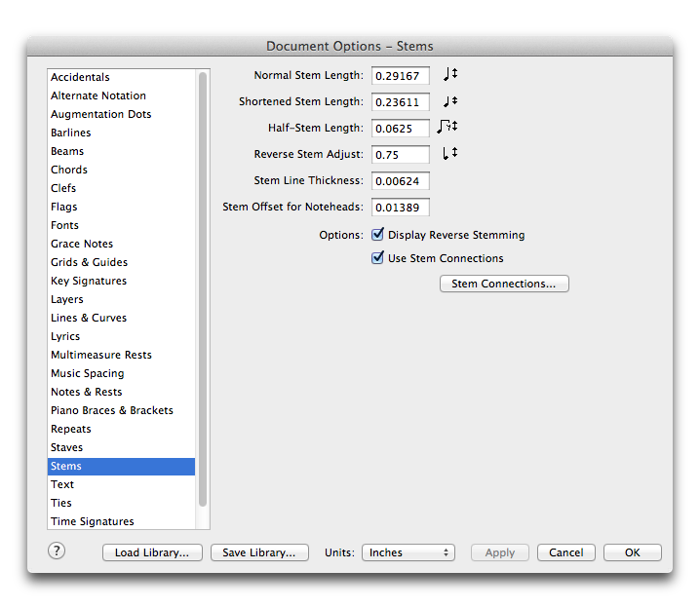
Task: Select Notes & Rests category
Action: [121, 392]
